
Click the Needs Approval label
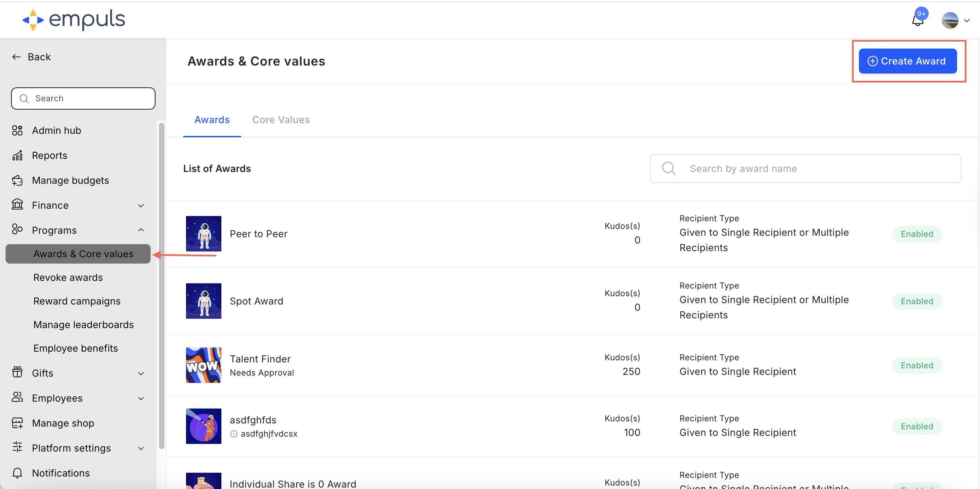click(x=262, y=372)
